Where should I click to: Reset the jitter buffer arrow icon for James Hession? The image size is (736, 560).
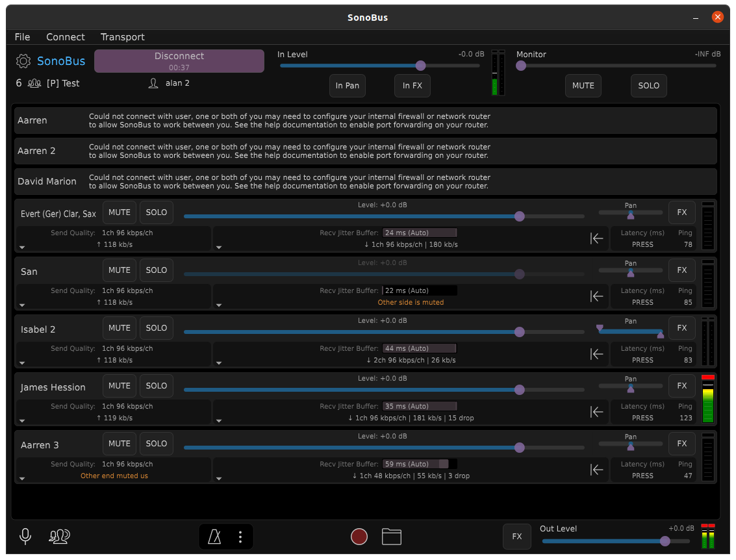(x=596, y=412)
